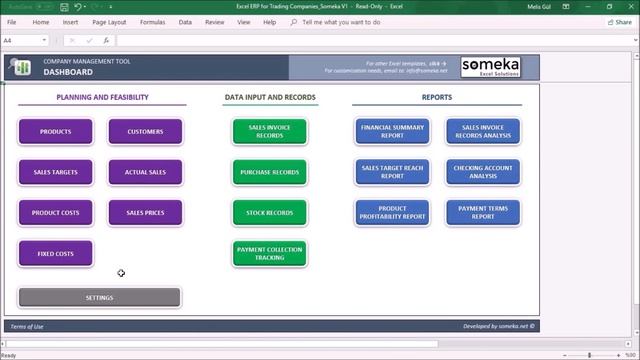
Task: Open the Home ribbon tab
Action: 41,22
